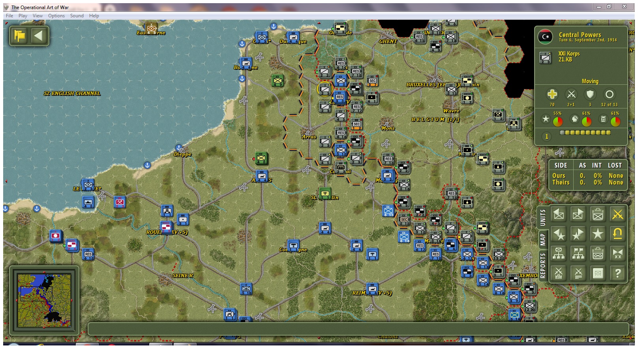The width and height of the screenshot is (638, 364).
Task: Click the left-pointing triangle button
Action: 38,36
